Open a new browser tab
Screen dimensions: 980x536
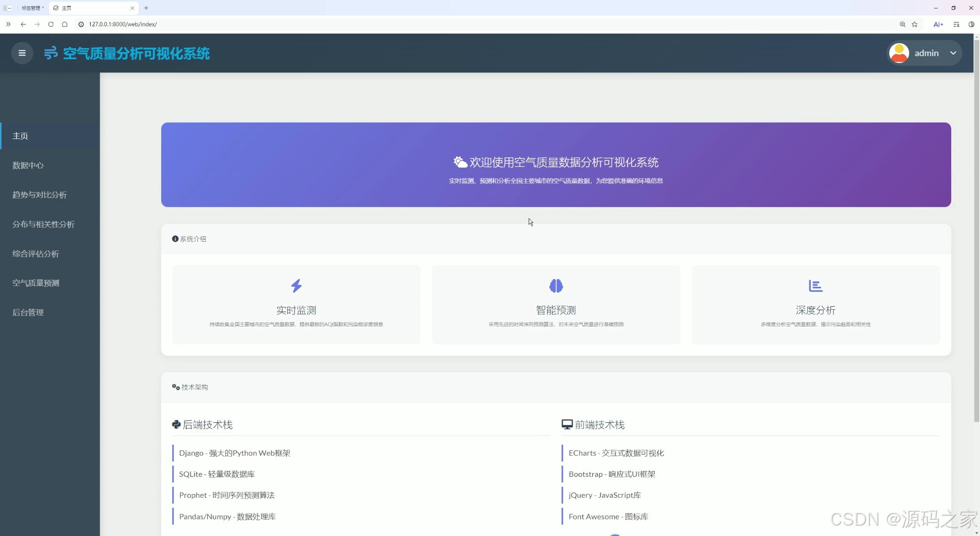[x=146, y=8]
